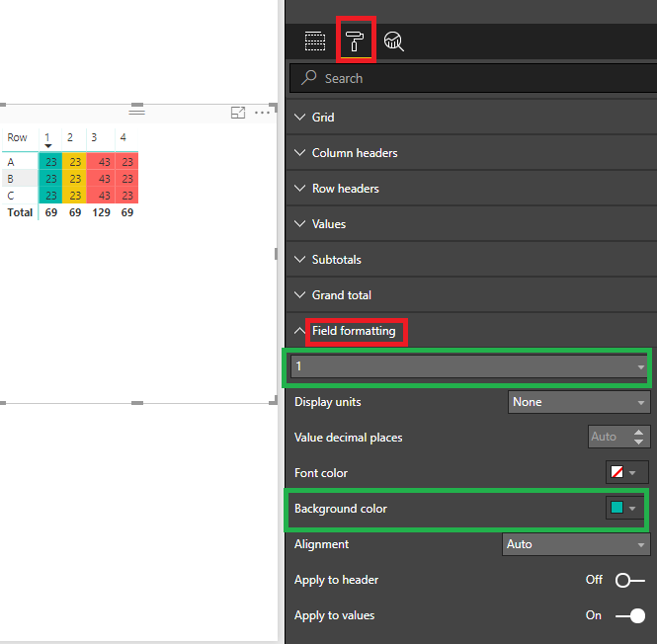This screenshot has height=644, width=657.
Task: Click teal cell 23 in row A
Action: [50, 162]
